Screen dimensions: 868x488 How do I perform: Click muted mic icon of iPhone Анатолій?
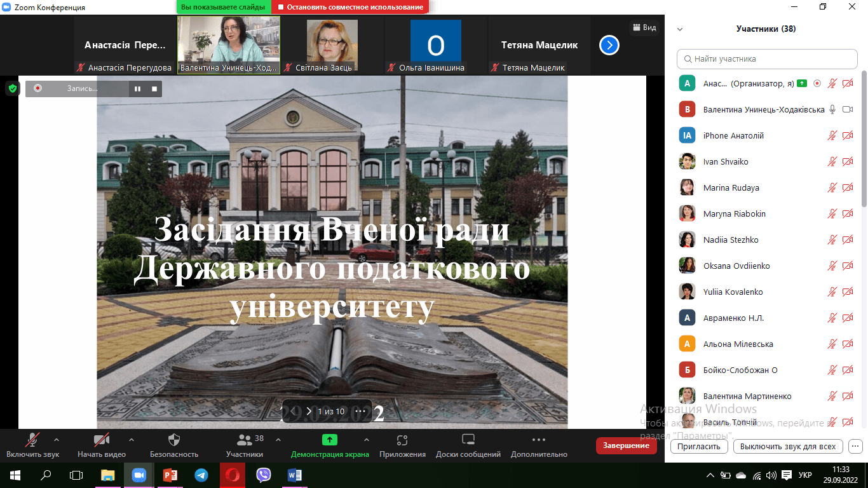click(x=832, y=135)
